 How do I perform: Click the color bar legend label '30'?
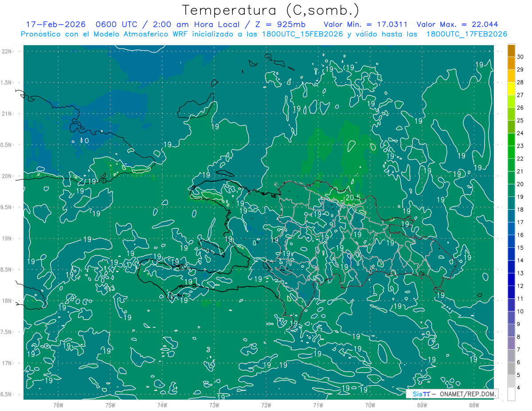click(520, 57)
